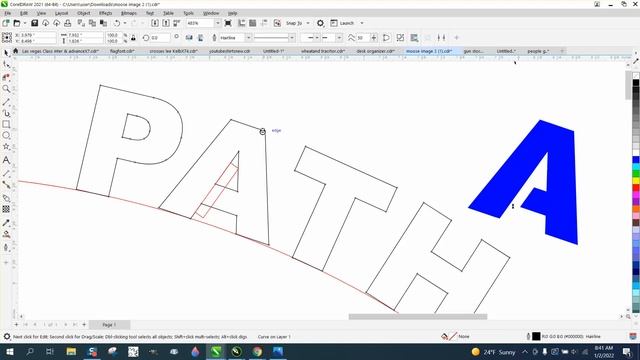The height and width of the screenshot is (360, 640).
Task: Expand the Launch dropdown arrow
Action: [x=362, y=23]
